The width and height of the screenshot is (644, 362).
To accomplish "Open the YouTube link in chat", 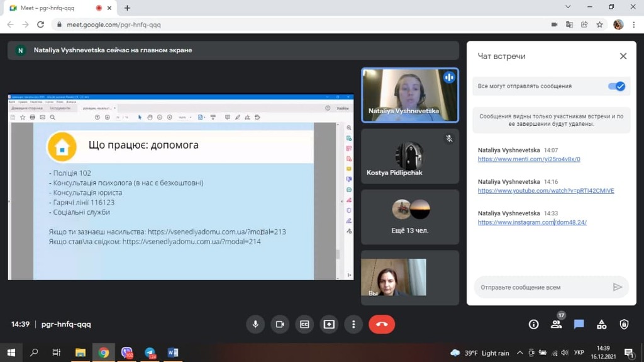I will [545, 191].
